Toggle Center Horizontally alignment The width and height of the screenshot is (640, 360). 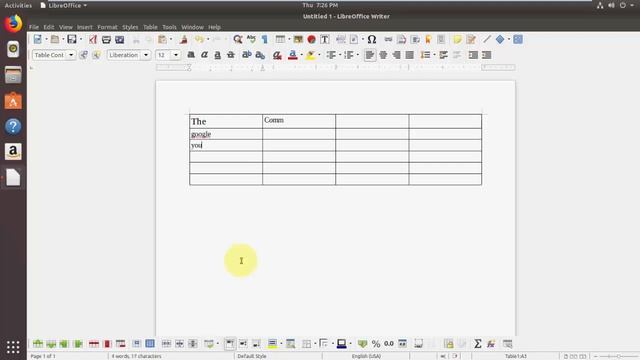[x=383, y=55]
